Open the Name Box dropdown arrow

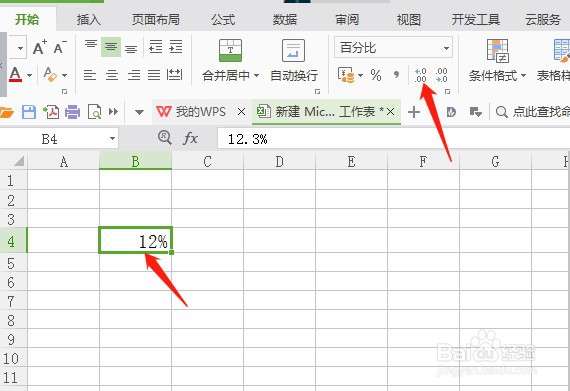pyautogui.click(x=112, y=138)
